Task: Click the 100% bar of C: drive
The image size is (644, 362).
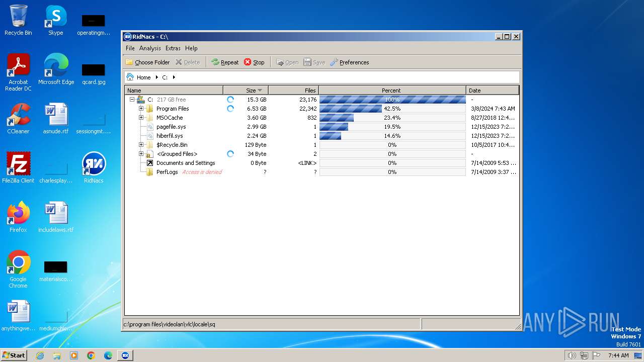Action: 392,100
